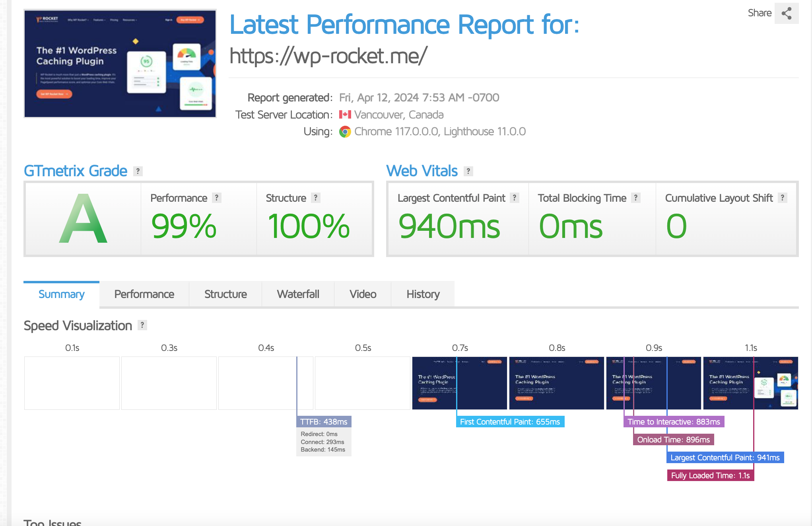Click the Chrome browser icon

coord(345,132)
